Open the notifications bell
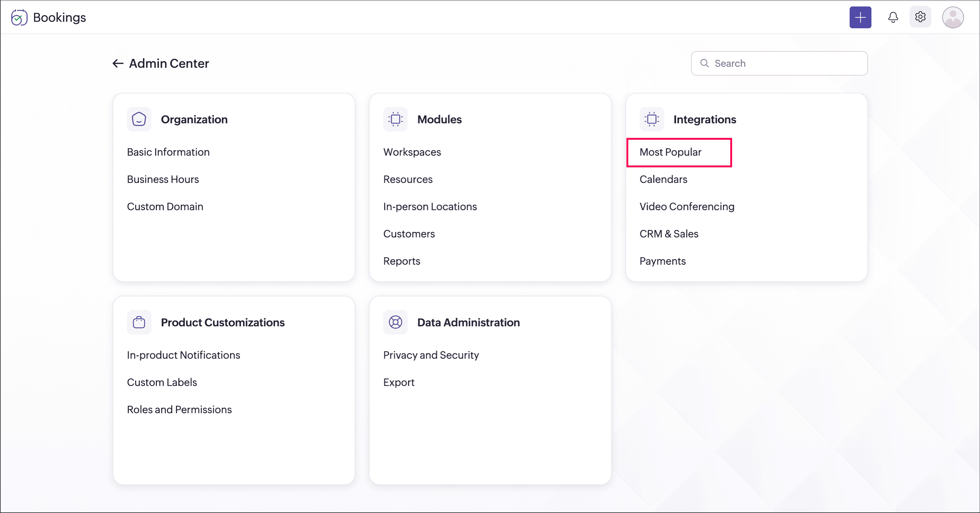 pos(893,17)
